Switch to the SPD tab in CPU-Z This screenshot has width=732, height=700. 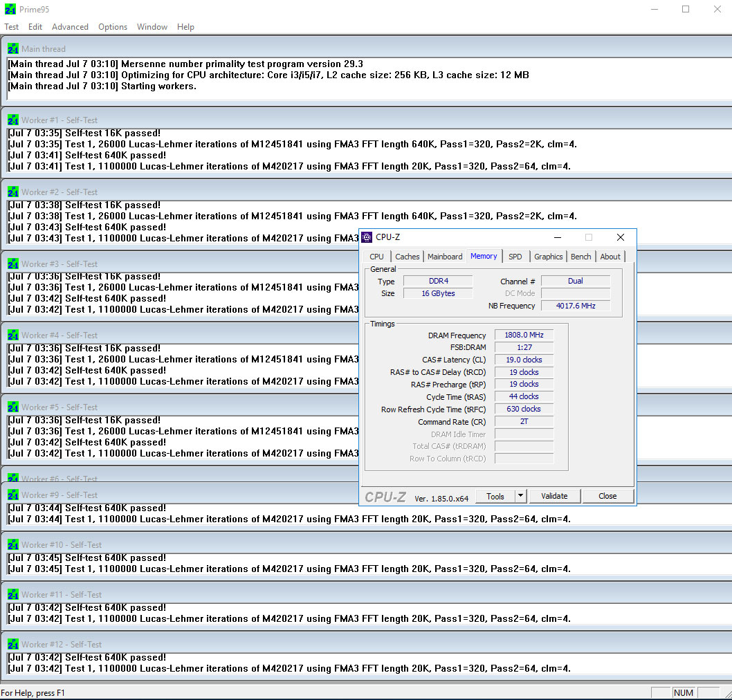click(x=515, y=257)
